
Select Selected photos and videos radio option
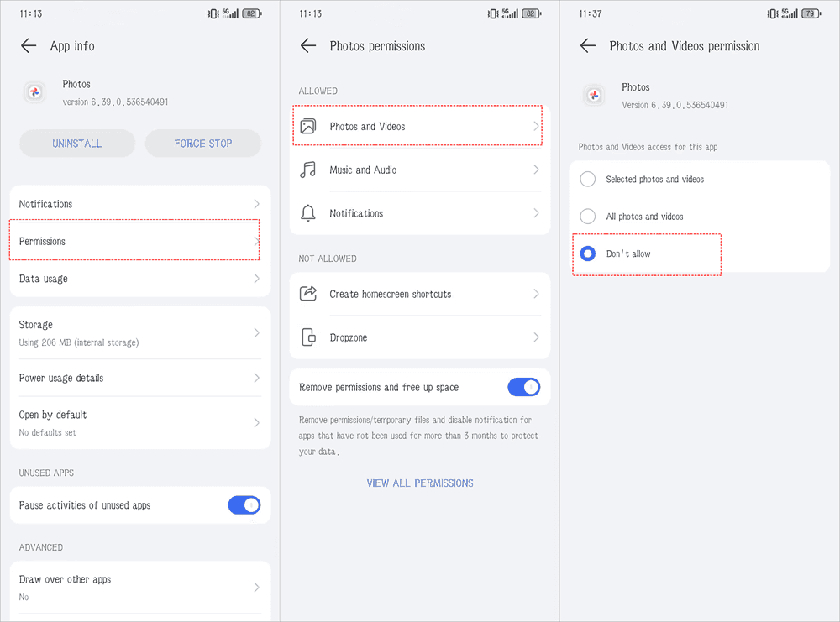[x=588, y=179]
